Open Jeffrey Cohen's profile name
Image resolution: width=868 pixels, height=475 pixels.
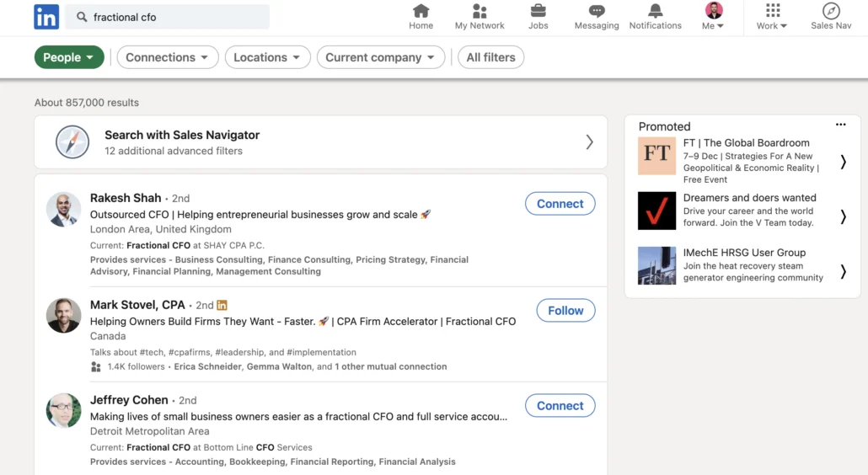129,400
